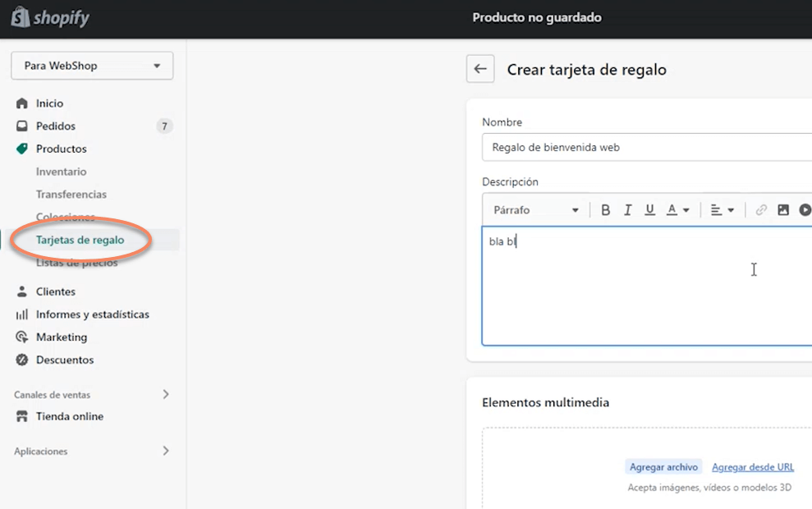Click the Agregar archivo button
This screenshot has width=812, height=509.
(x=663, y=467)
